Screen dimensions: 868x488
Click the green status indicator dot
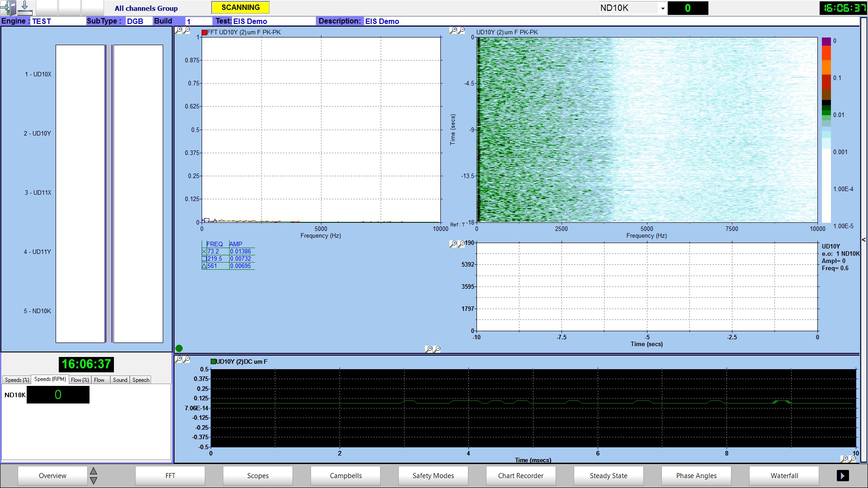coord(179,348)
